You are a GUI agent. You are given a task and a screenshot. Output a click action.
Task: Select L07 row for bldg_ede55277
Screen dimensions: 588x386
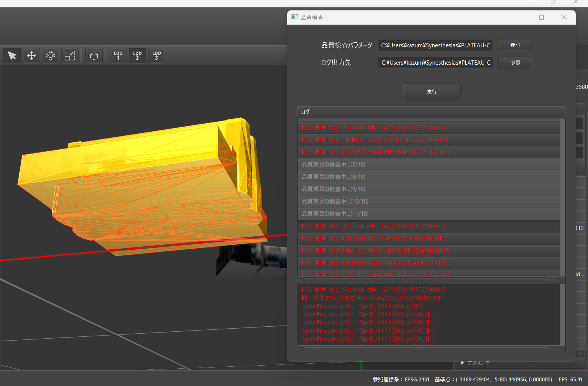429,152
